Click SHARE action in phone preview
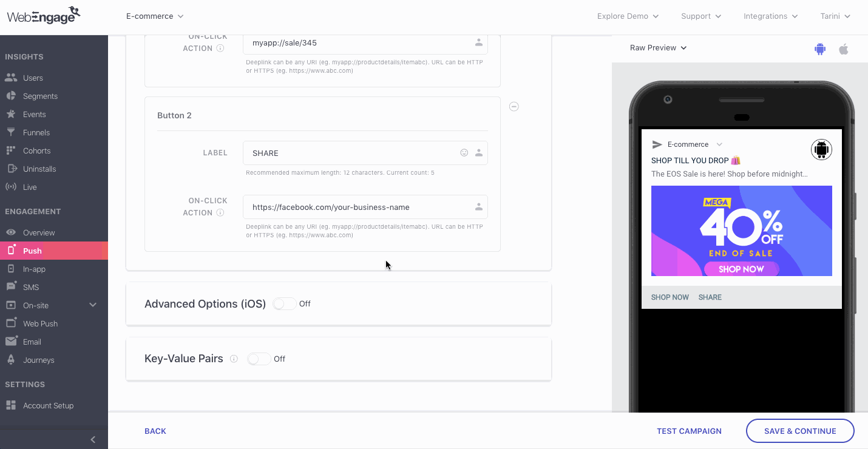Viewport: 868px width, 449px height. pos(710,297)
